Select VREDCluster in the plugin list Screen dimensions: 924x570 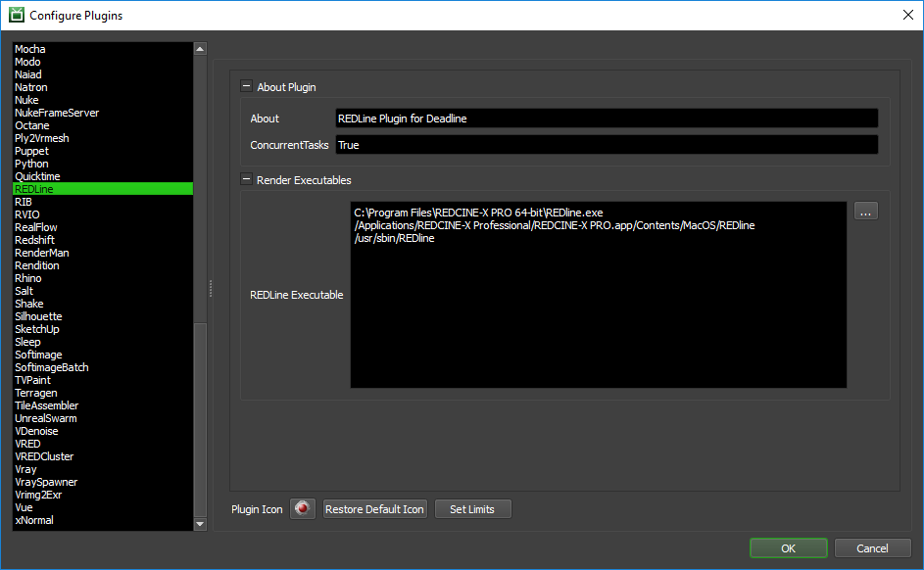tap(103, 455)
